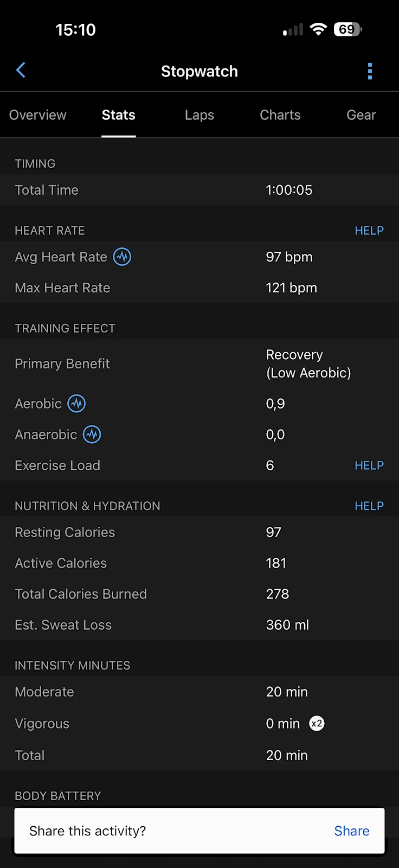This screenshot has width=399, height=868.
Task: Tap the Anaerobic info icon
Action: (x=92, y=435)
